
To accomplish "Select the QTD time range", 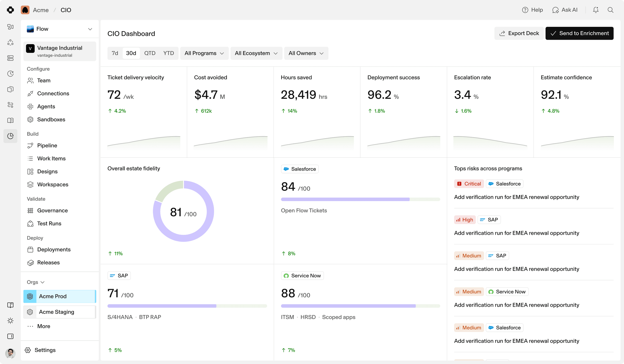I will click(150, 53).
